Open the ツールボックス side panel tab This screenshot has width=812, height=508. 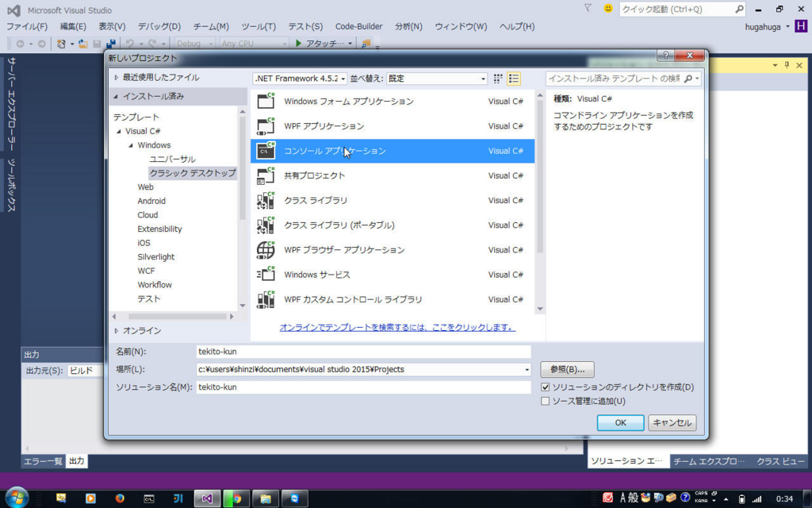[11, 185]
